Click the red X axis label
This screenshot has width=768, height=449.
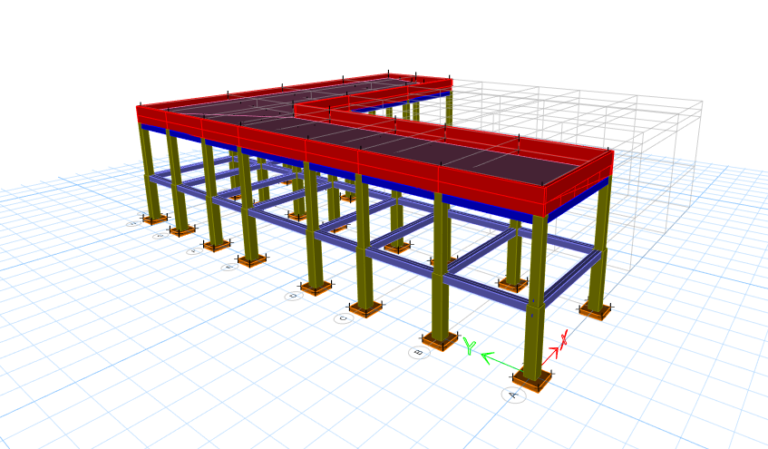(x=563, y=339)
